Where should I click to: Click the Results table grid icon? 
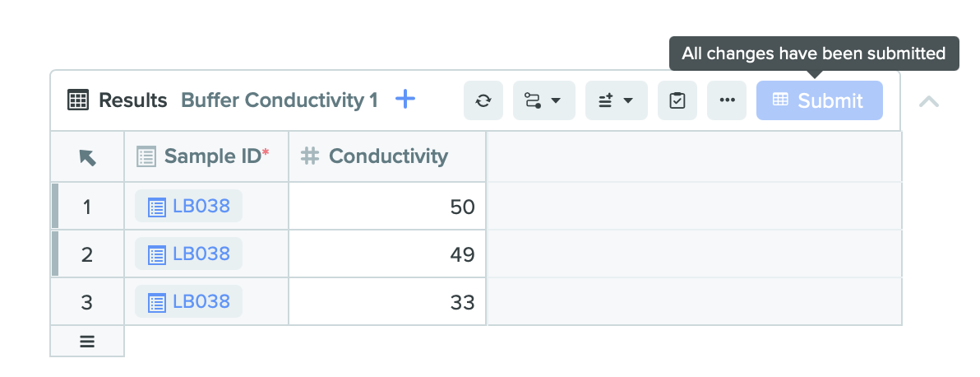[78, 100]
